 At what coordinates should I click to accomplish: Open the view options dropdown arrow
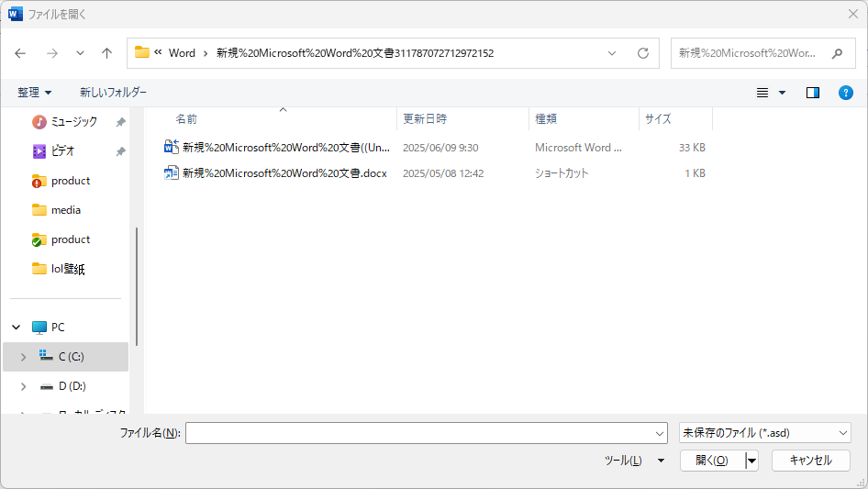(x=782, y=93)
